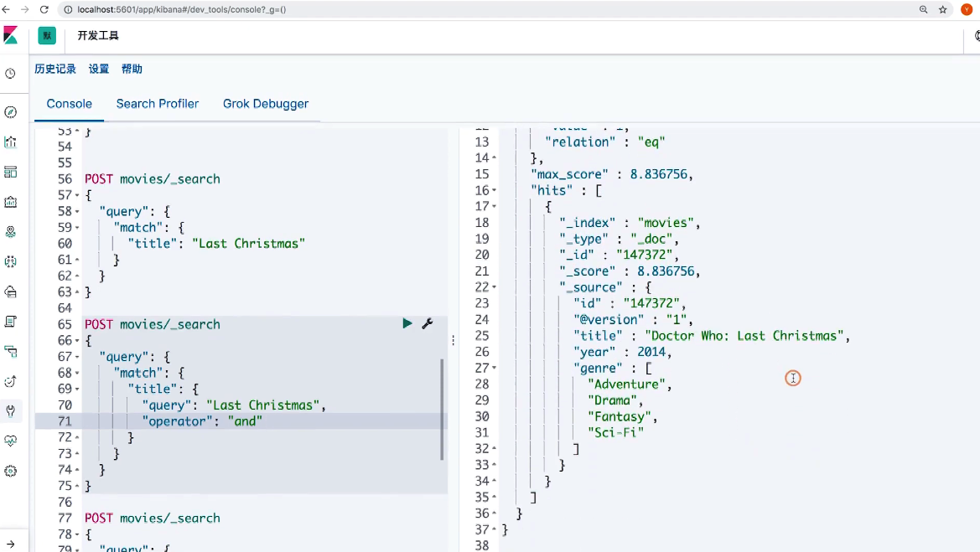Open Dev Tools from the wrench sidebar icon
Viewport: 980px width, 552px height.
pos(11,410)
